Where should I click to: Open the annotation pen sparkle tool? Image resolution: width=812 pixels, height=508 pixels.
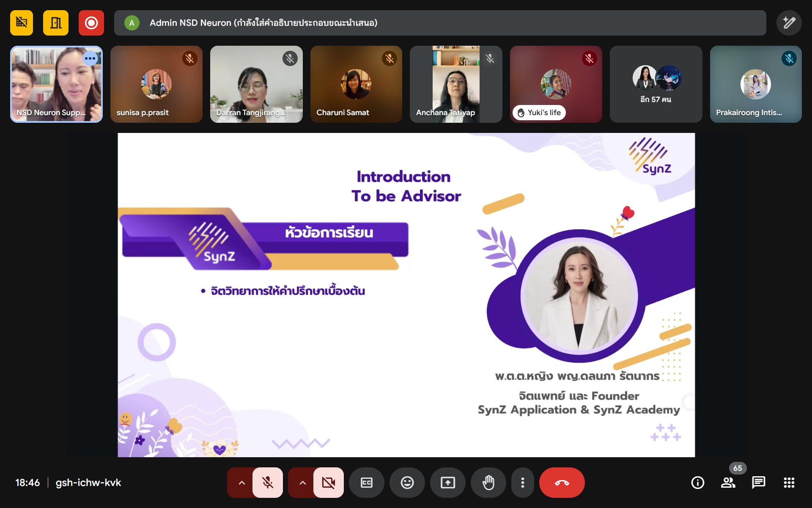click(789, 22)
